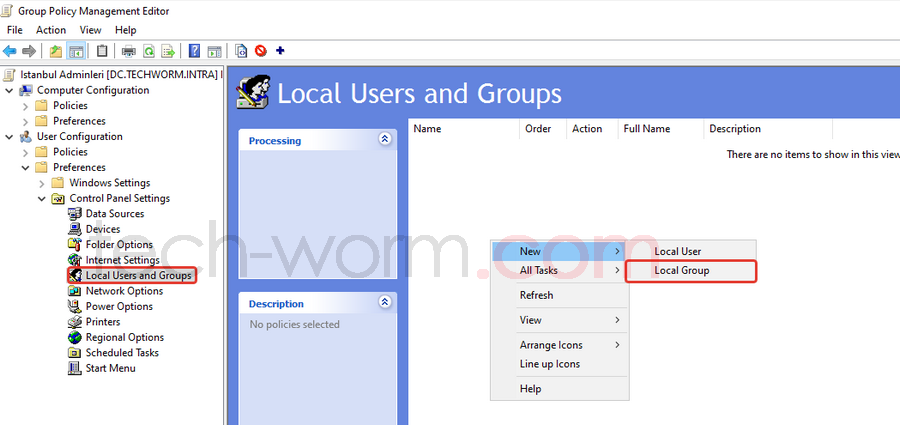
Task: Collapse the Description panel chevron
Action: pyautogui.click(x=385, y=302)
